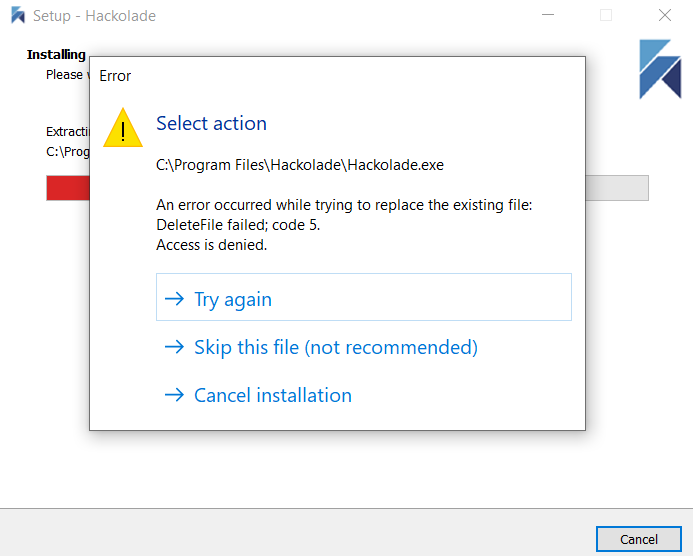The image size is (693, 556).
Task: Close the Setup - Hackolade window
Action: 664,16
